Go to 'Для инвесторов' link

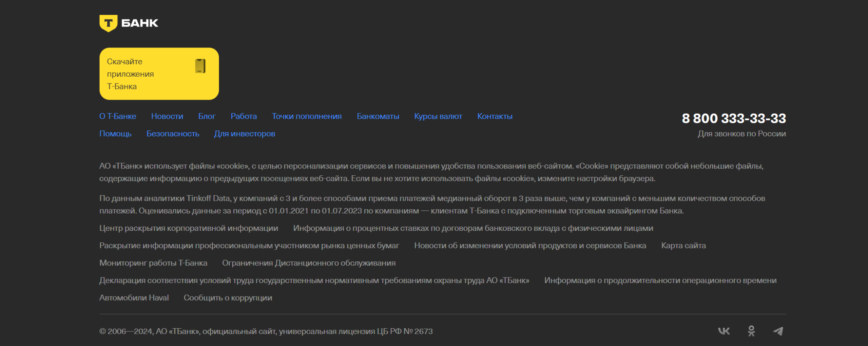tap(245, 134)
